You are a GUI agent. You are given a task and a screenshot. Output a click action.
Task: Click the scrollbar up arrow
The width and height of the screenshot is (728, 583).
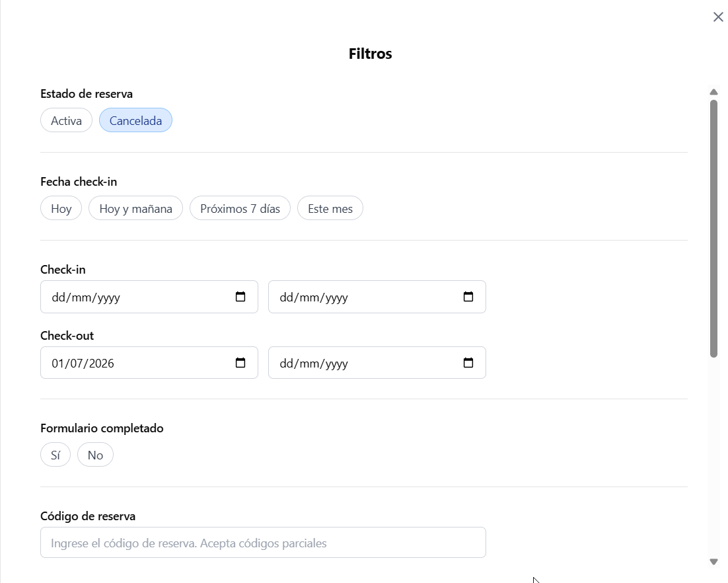point(713,92)
